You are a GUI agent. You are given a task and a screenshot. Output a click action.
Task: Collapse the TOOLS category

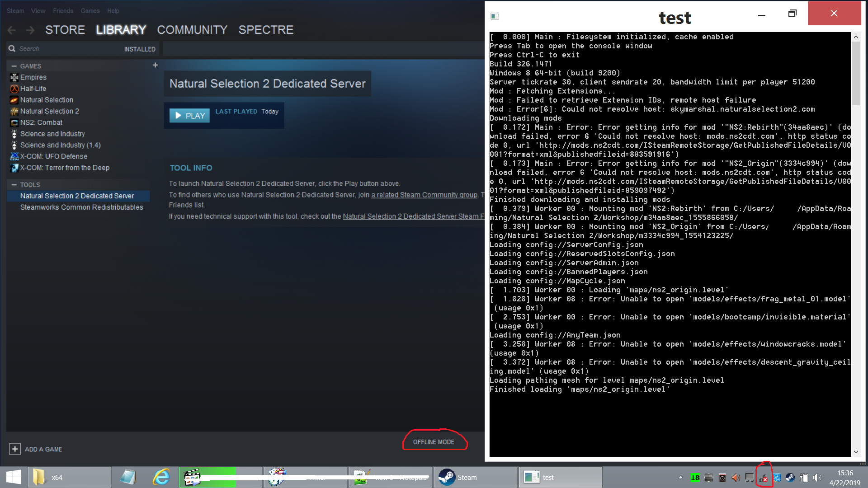(x=14, y=185)
